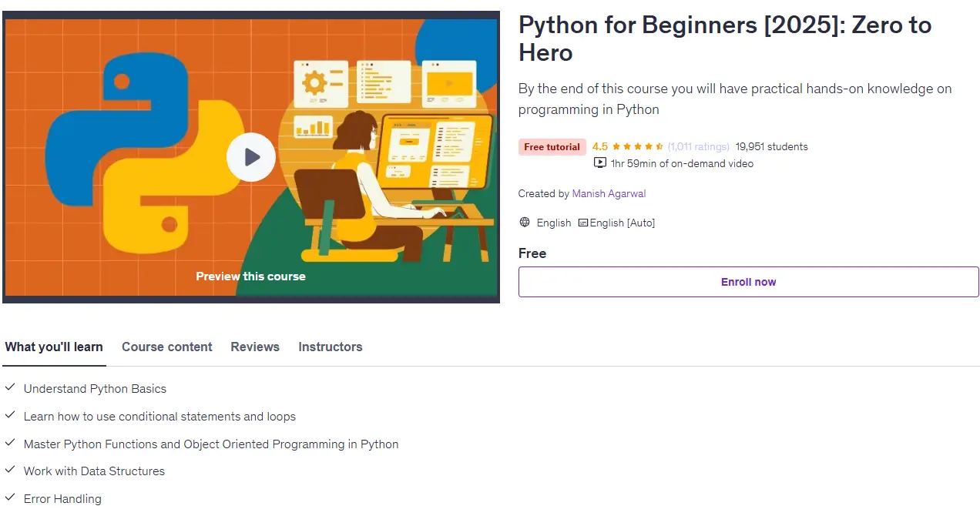
Task: Click the 1hr 59min of on-demand video text
Action: [x=682, y=163]
